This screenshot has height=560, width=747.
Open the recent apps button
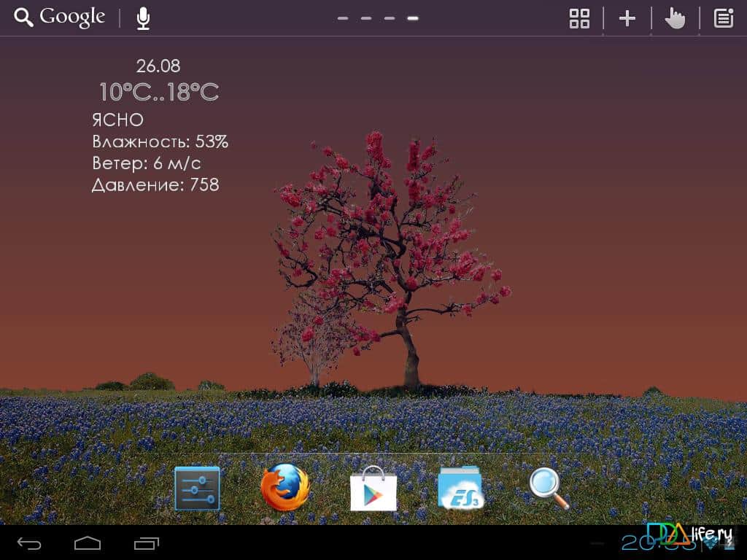click(x=147, y=543)
